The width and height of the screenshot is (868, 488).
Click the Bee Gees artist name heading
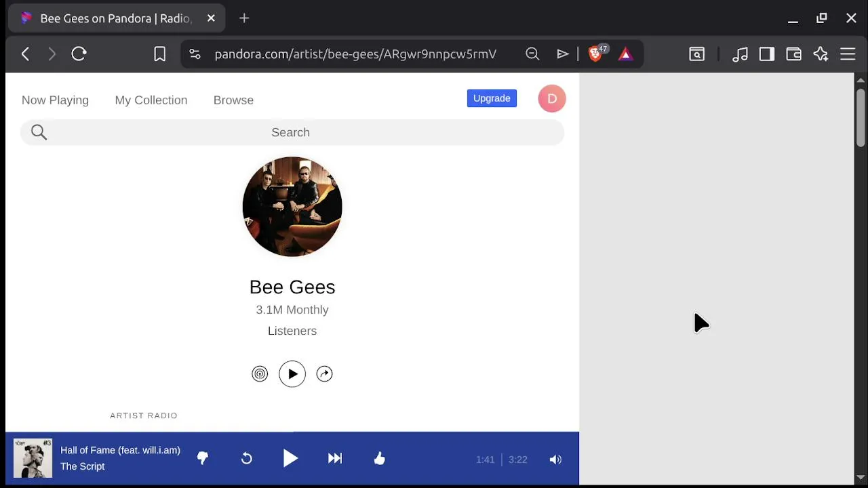click(292, 287)
